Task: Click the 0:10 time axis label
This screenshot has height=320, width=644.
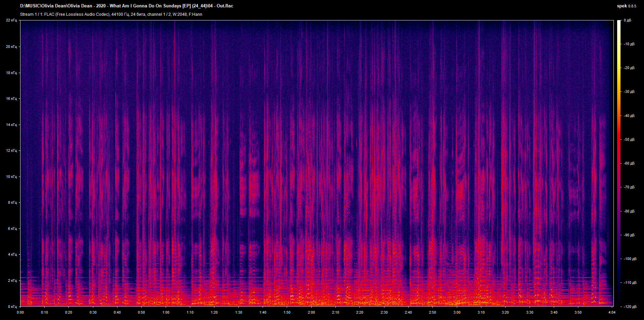Action: point(44,312)
